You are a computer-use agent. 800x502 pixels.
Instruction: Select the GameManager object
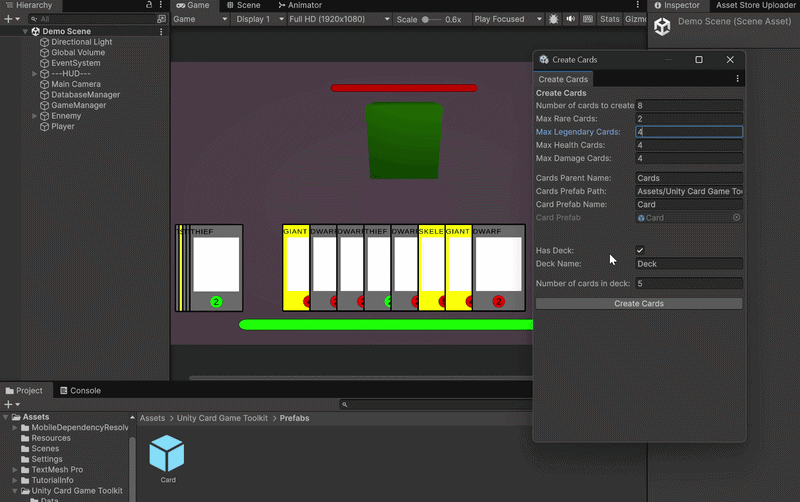[x=79, y=105]
